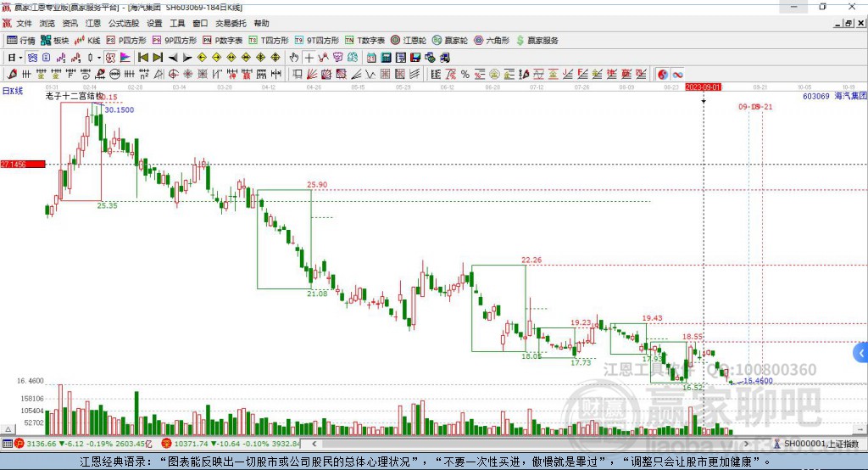Jump to first bar with skip-back arrow
The image size is (868, 470).
142,58
